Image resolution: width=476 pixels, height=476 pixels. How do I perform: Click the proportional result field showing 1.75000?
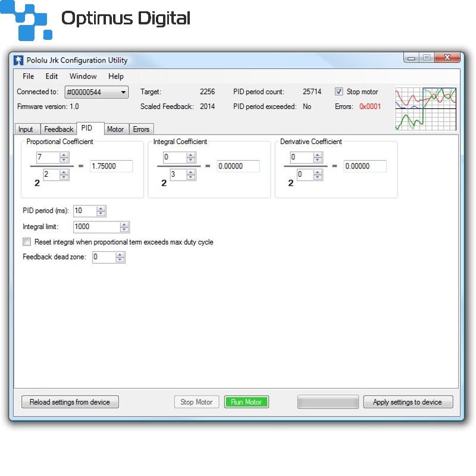[x=111, y=166]
